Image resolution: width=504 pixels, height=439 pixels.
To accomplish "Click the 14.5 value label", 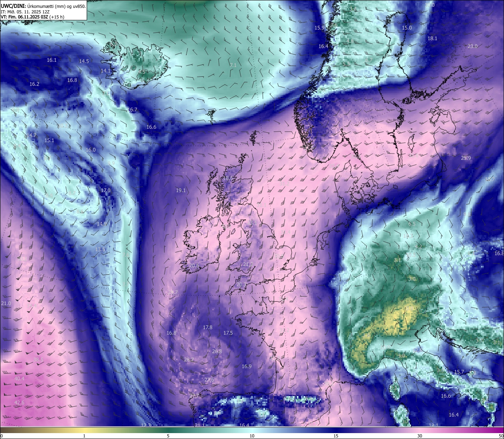I will [84, 61].
